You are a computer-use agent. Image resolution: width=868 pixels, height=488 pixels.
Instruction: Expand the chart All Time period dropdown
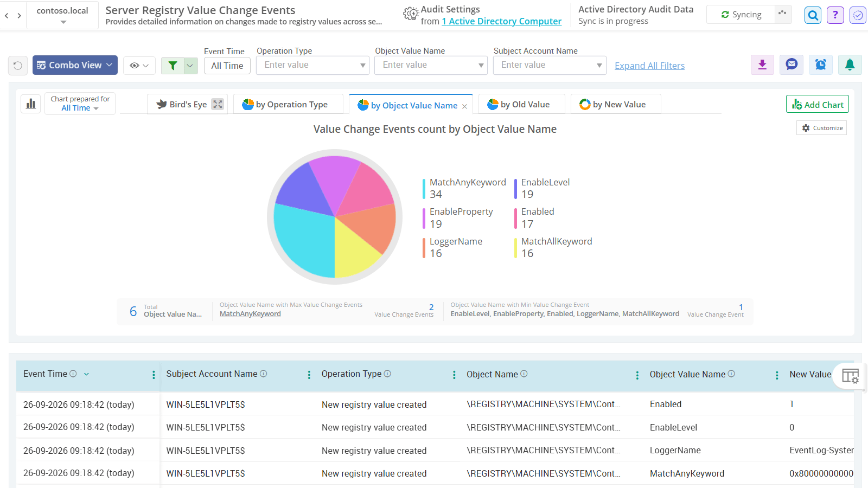coord(80,108)
